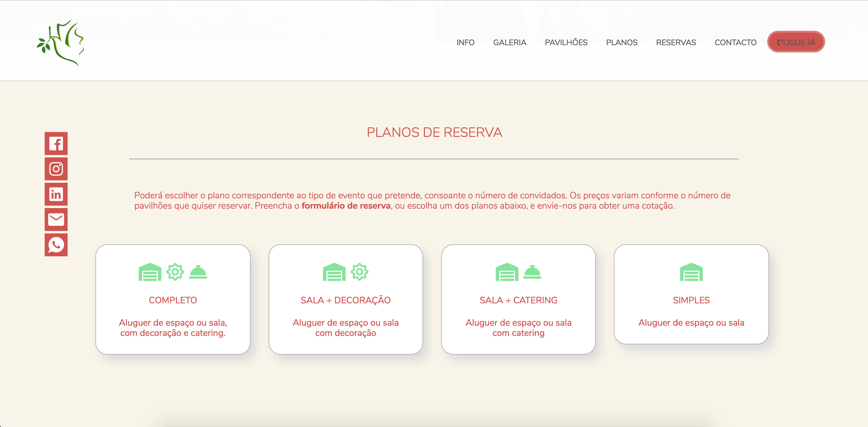The height and width of the screenshot is (427, 868).
Task: Click the catering bell icon in the Sala + Catering card
Action: coord(532,272)
